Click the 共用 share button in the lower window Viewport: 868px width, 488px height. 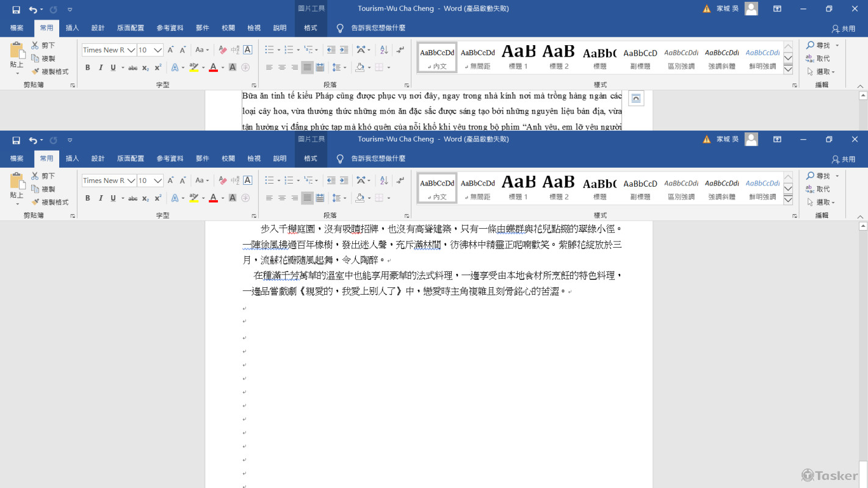click(844, 159)
